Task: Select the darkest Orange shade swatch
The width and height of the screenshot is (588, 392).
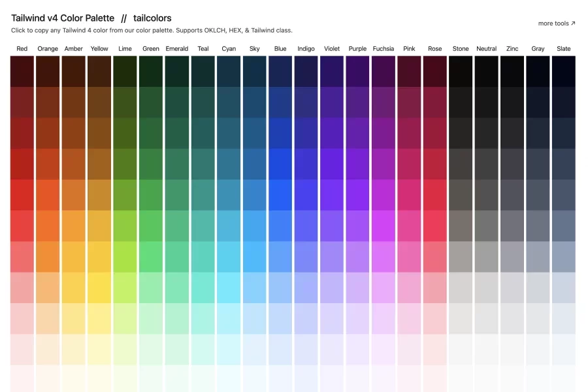Action: pyautogui.click(x=48, y=71)
